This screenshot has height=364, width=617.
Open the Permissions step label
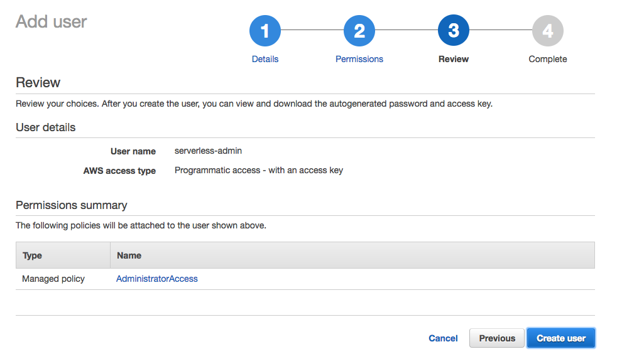coord(359,59)
